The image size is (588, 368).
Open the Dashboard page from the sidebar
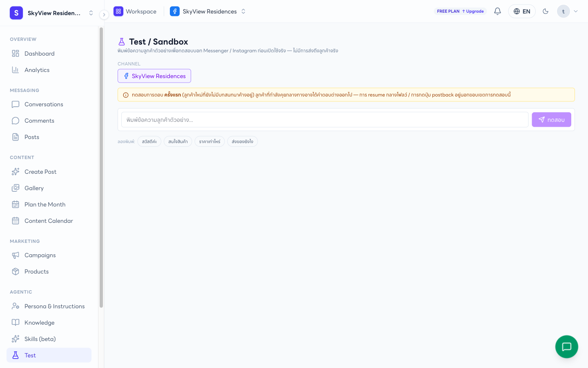pos(49,54)
